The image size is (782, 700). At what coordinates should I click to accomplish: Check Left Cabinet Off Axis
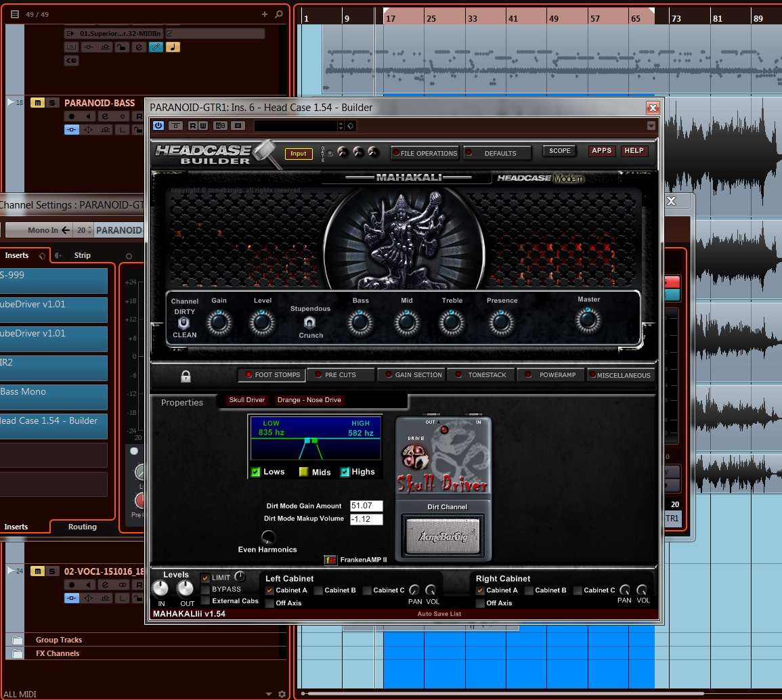pos(270,603)
